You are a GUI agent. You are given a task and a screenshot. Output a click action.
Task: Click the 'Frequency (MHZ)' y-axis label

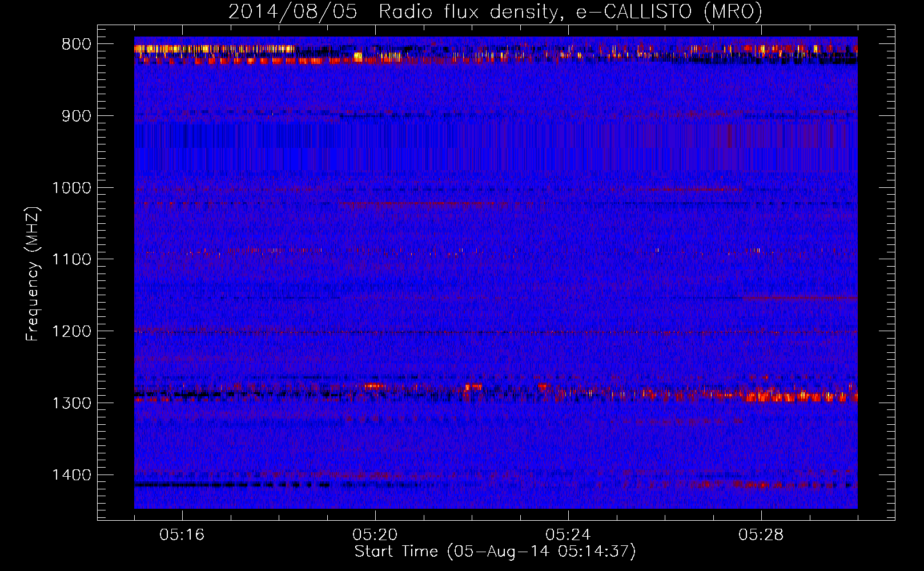coord(33,274)
